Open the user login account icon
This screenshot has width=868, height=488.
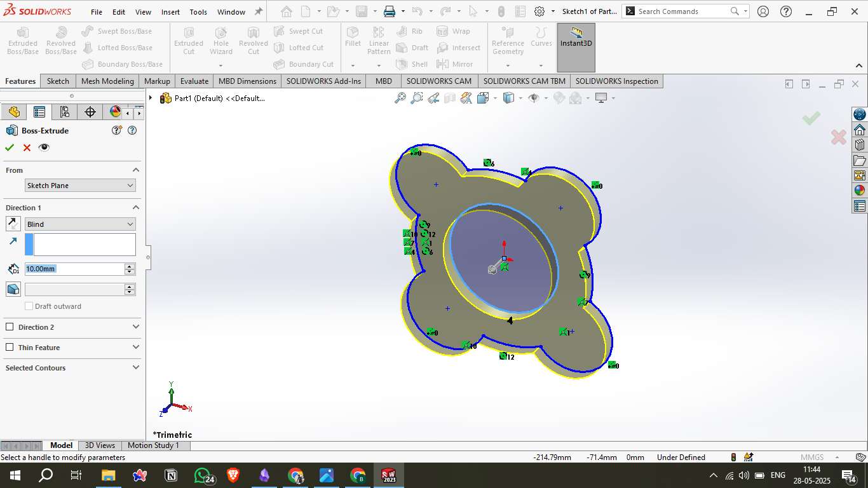tap(763, 11)
